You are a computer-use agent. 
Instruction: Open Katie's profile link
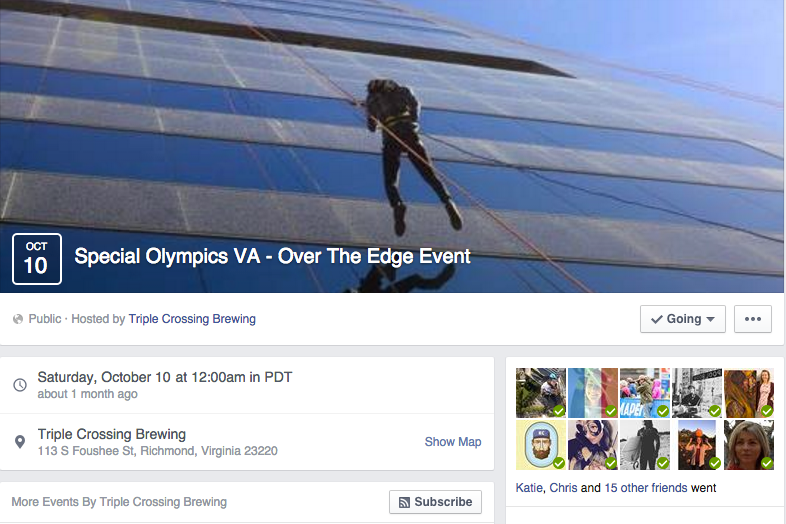pos(529,488)
